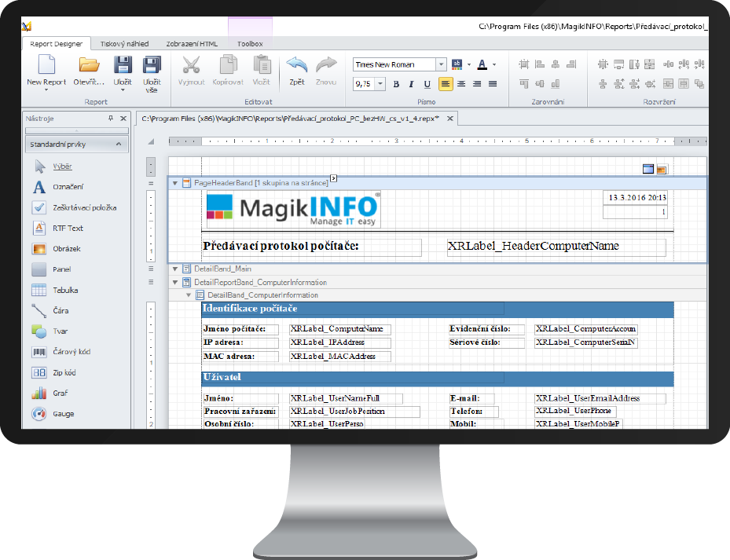Toggle underline formatting
The height and width of the screenshot is (560, 730).
427,84
